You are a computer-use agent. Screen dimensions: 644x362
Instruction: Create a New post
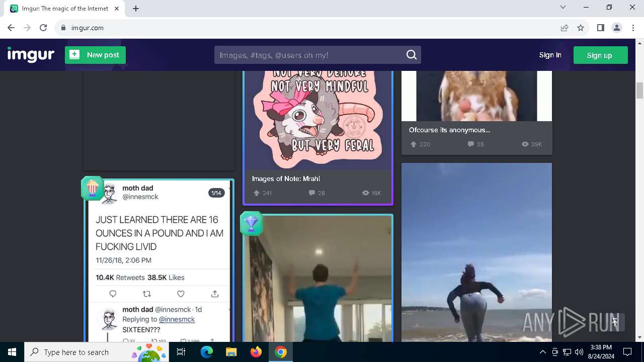click(x=95, y=55)
